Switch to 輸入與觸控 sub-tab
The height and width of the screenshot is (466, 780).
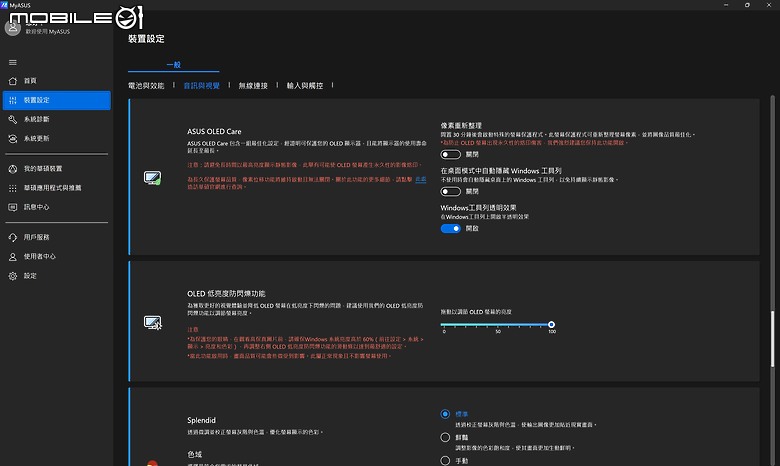coord(304,86)
